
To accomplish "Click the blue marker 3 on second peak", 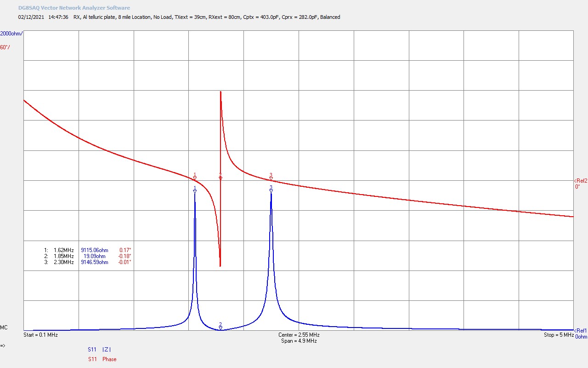I will 271,189.
